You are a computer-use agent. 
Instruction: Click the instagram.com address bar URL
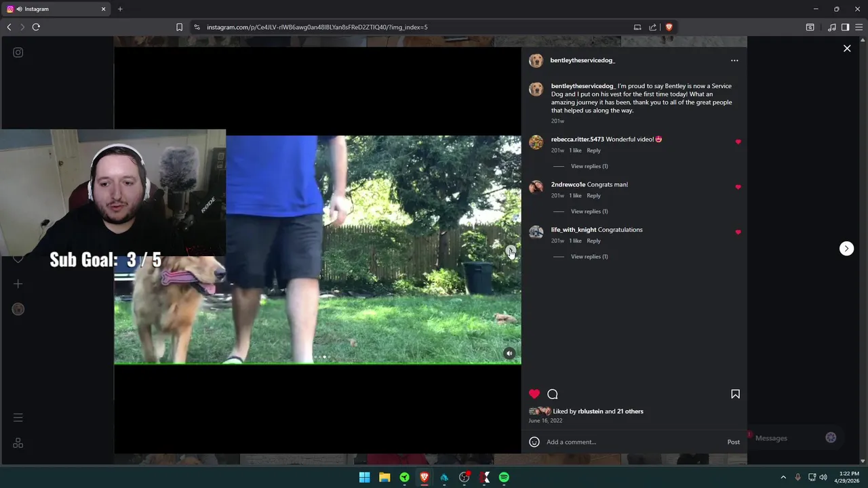coord(317,27)
